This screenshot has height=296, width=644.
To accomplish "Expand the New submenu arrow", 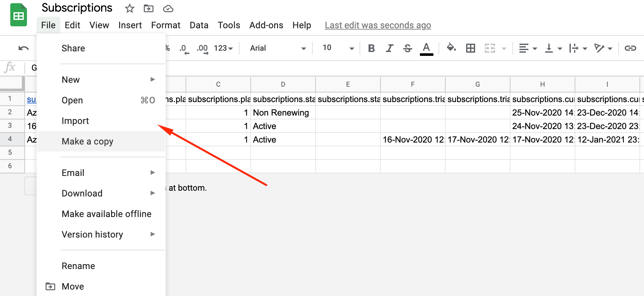I will [153, 79].
